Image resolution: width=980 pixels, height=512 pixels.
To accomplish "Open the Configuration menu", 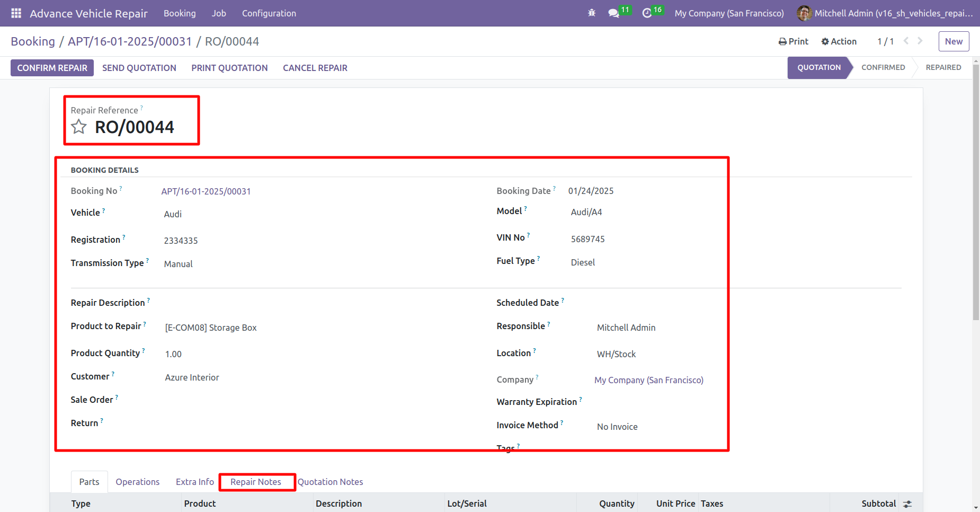I will 269,13.
